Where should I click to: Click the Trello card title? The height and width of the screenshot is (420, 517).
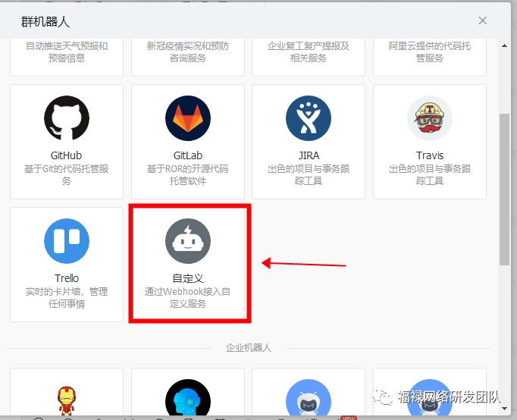67,278
